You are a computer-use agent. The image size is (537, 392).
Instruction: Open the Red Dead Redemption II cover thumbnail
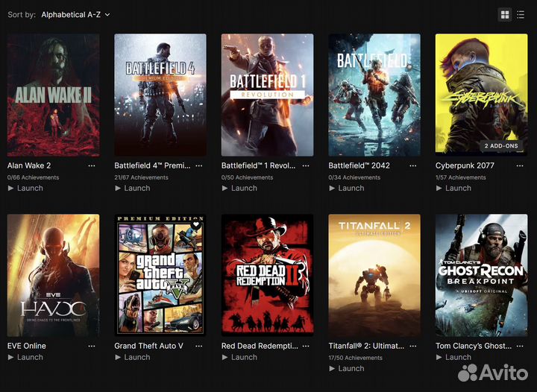(x=267, y=275)
